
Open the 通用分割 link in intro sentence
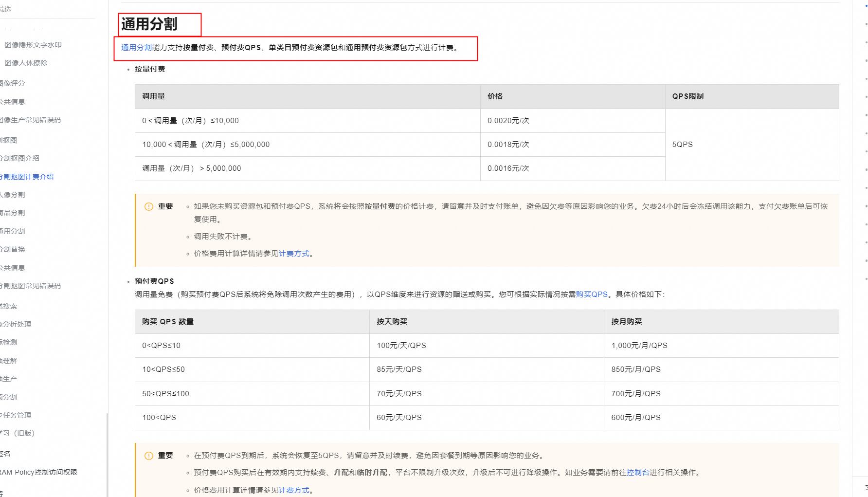(x=137, y=48)
